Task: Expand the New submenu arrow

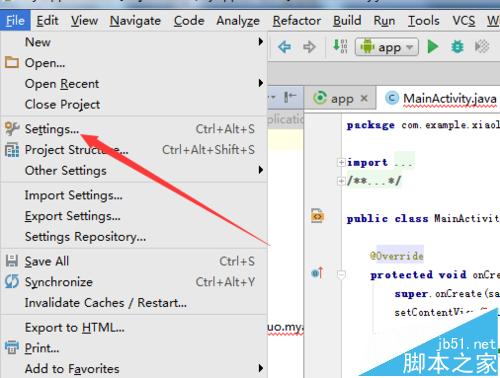Action: coord(261,42)
